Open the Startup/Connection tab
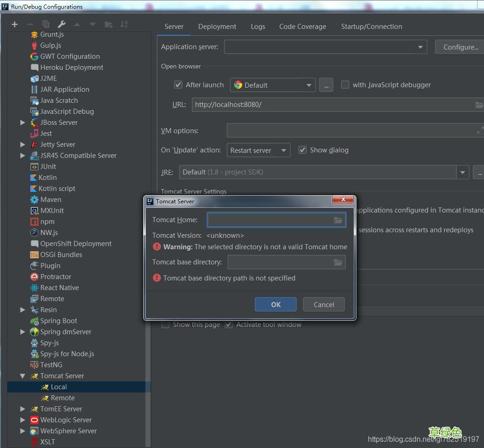Screen dimensions: 484x448 pos(371,27)
